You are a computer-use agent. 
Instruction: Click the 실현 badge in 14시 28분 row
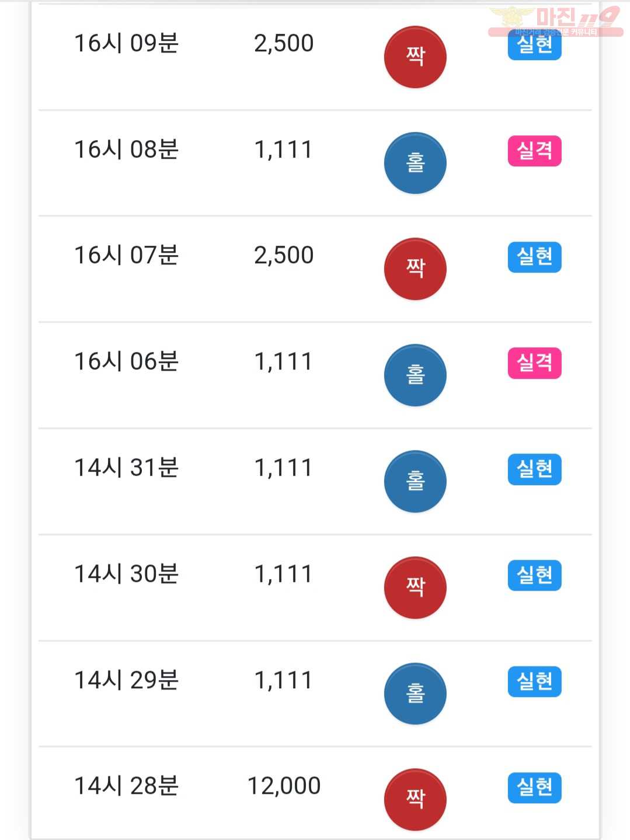click(x=534, y=787)
